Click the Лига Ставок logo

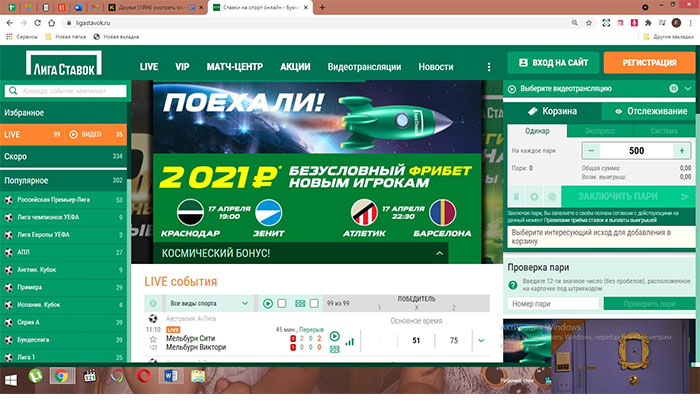click(64, 63)
